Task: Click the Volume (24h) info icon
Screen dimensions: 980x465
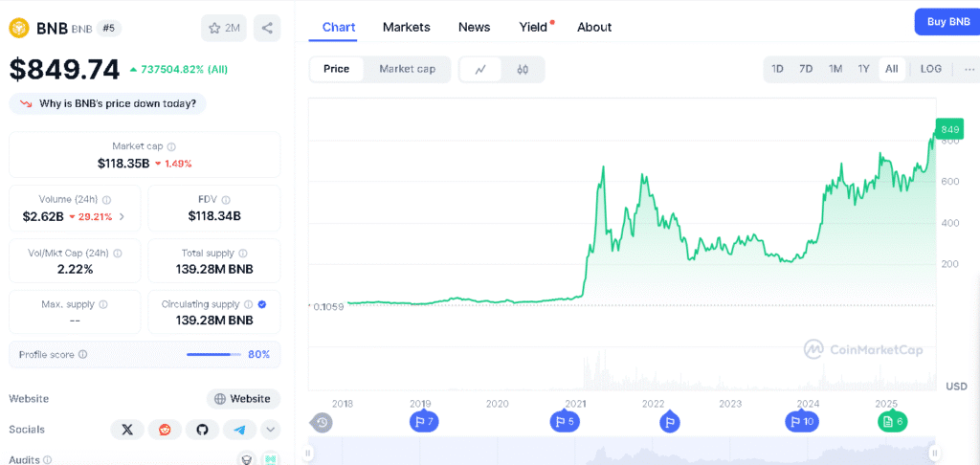Action: (107, 200)
